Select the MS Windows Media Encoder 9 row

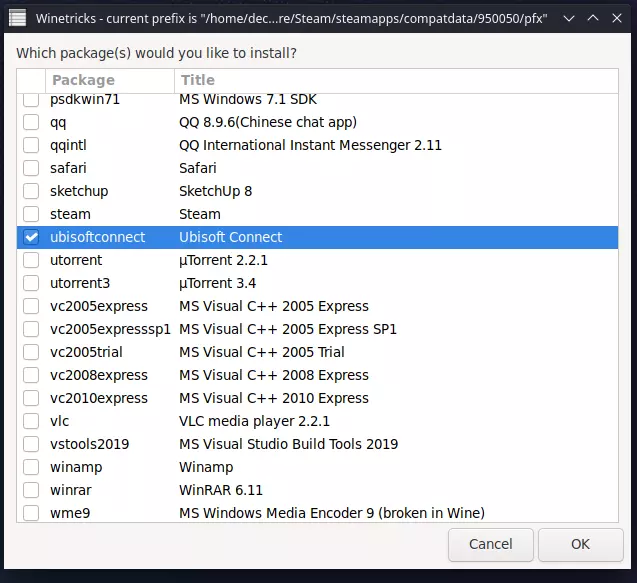pyautogui.click(x=331, y=513)
